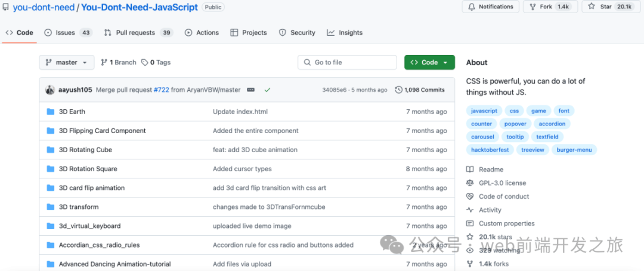Focus the Go to file search field
644x271 pixels.
(x=347, y=63)
